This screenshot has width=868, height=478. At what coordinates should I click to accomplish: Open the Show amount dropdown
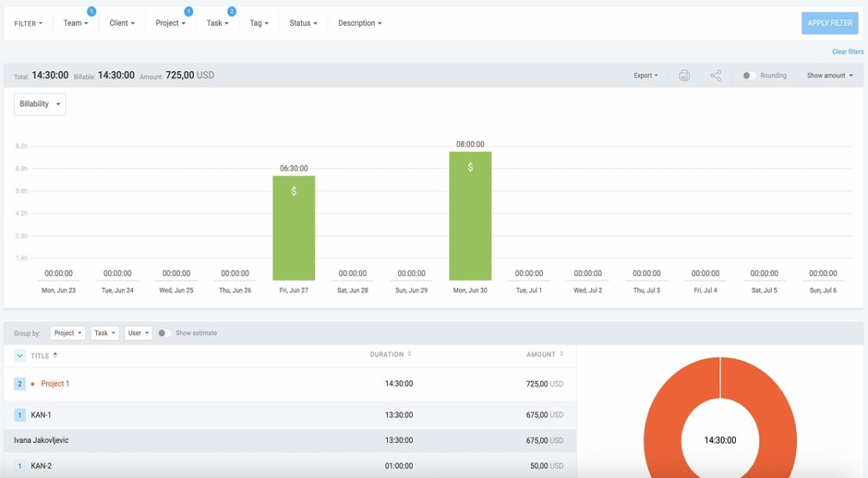pyautogui.click(x=830, y=75)
